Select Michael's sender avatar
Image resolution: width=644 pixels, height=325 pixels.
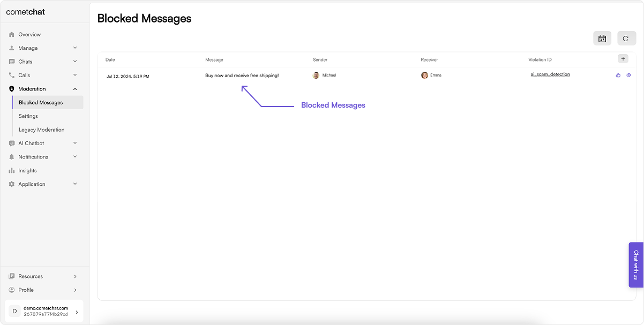[x=316, y=75]
